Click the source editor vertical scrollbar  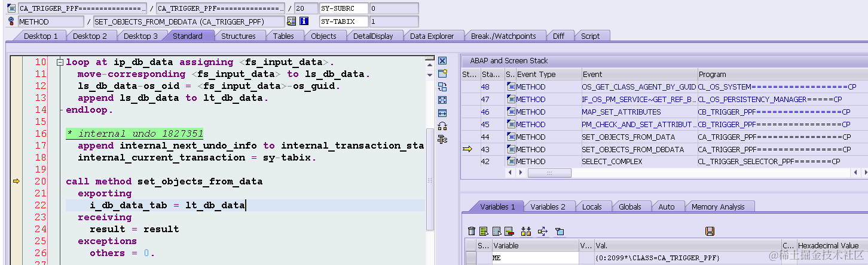(429, 179)
